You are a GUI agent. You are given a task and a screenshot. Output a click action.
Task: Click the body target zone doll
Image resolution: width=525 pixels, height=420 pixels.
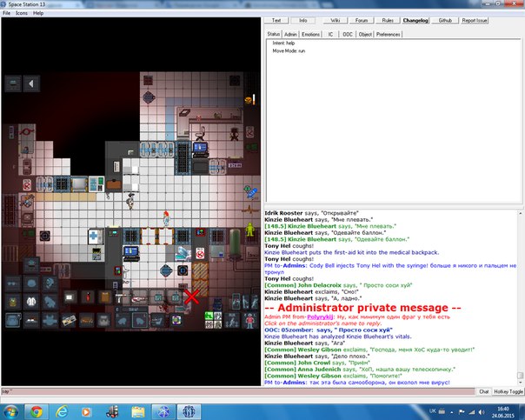point(249,320)
